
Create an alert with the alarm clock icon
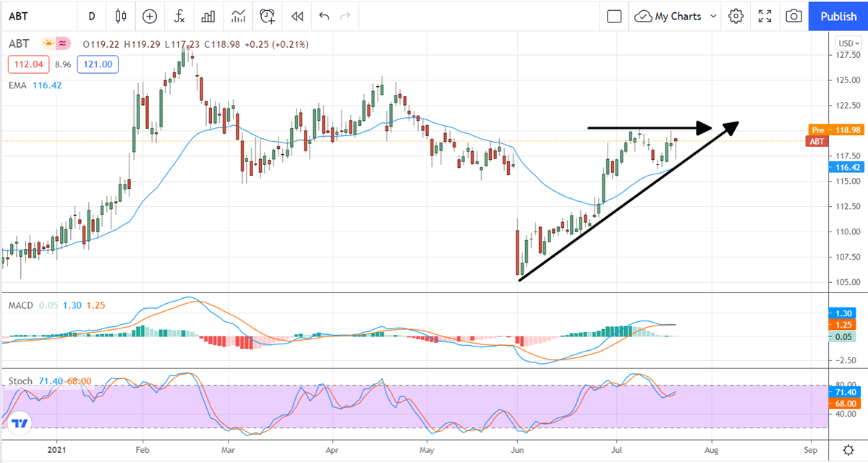268,16
